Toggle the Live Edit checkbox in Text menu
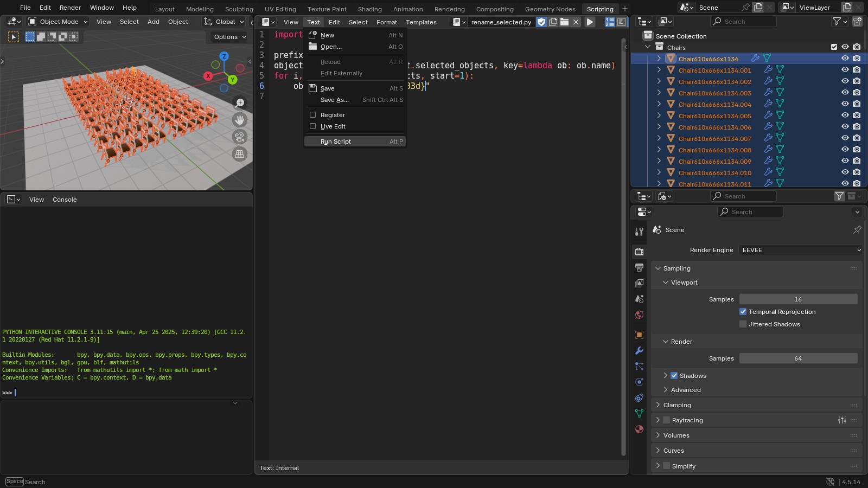Image resolution: width=868 pixels, height=488 pixels. click(312, 126)
